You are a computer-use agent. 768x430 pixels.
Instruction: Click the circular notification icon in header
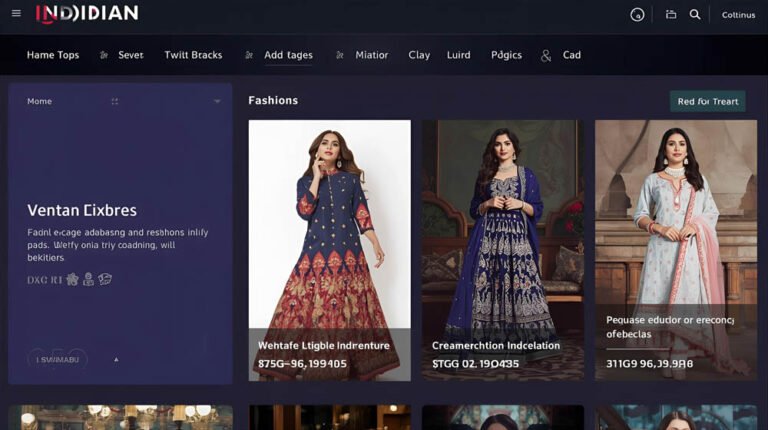click(637, 15)
